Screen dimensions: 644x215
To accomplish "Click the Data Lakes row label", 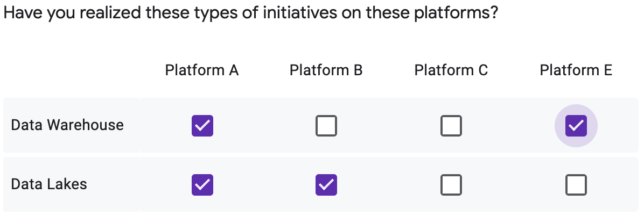I will 49,184.
